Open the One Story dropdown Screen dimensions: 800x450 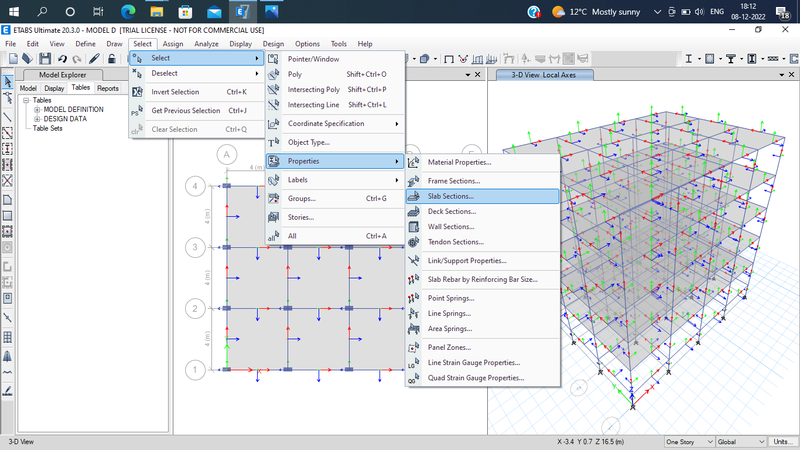point(689,442)
